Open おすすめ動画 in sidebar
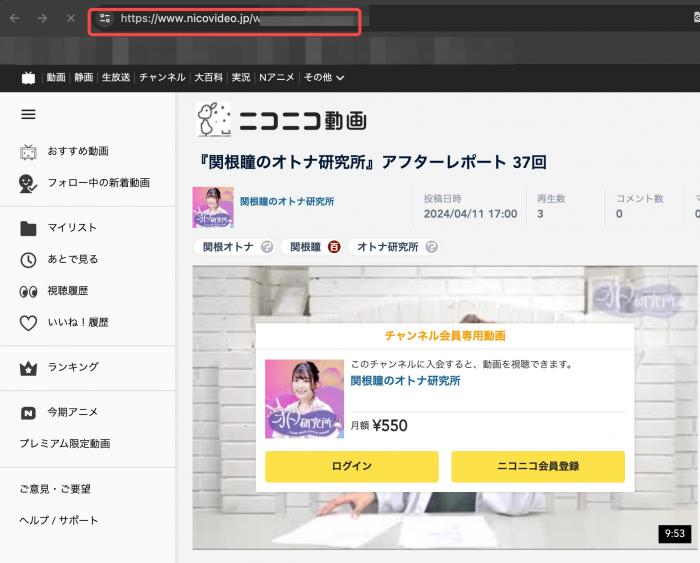 (x=78, y=151)
